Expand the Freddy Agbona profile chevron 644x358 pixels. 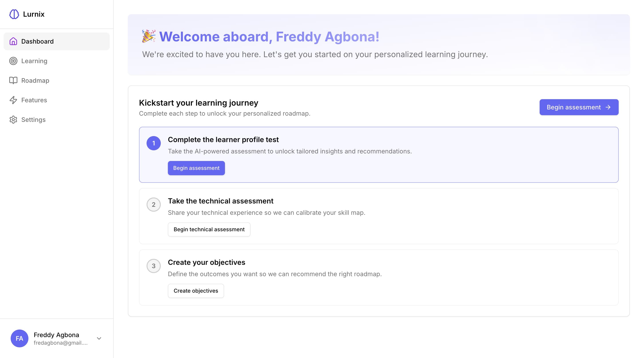[99, 338]
